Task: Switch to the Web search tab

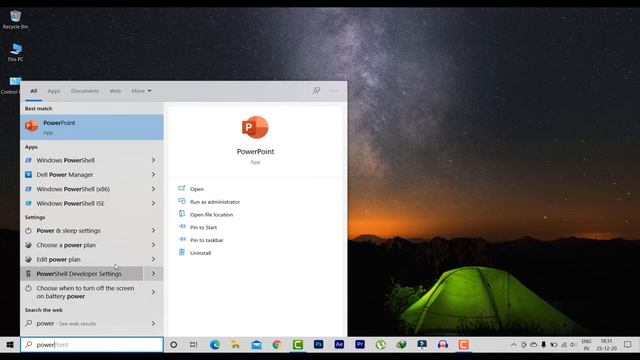Action: pos(115,91)
